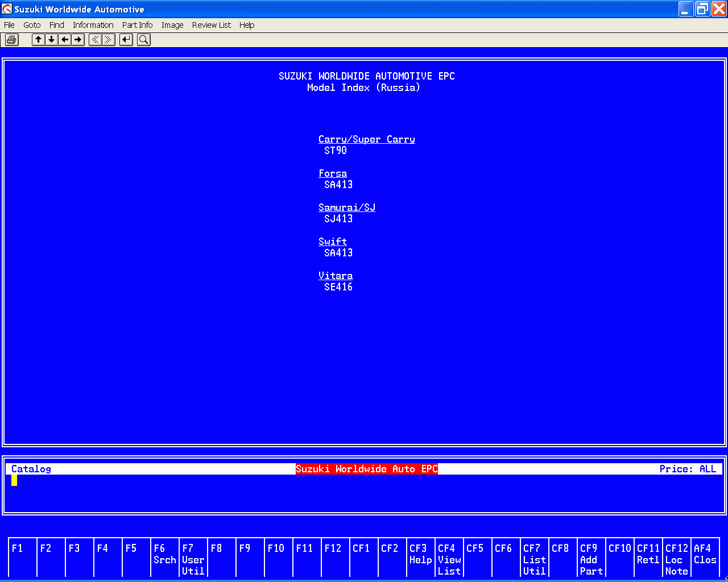Click the F8 function key button

click(x=222, y=558)
